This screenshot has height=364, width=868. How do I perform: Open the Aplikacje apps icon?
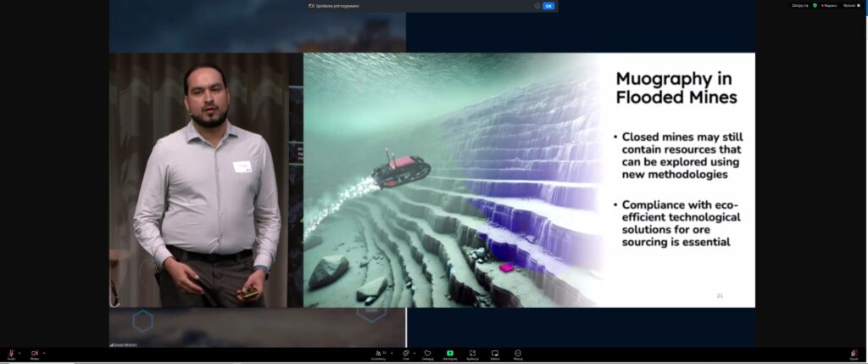[x=472, y=354]
